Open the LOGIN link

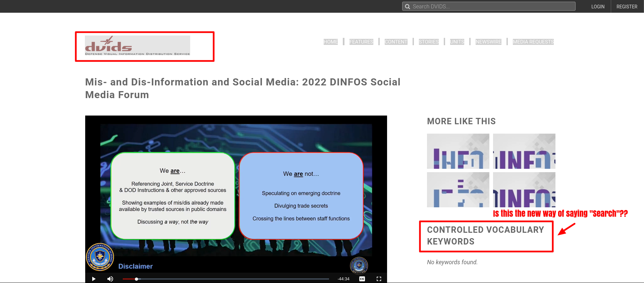coord(598,6)
